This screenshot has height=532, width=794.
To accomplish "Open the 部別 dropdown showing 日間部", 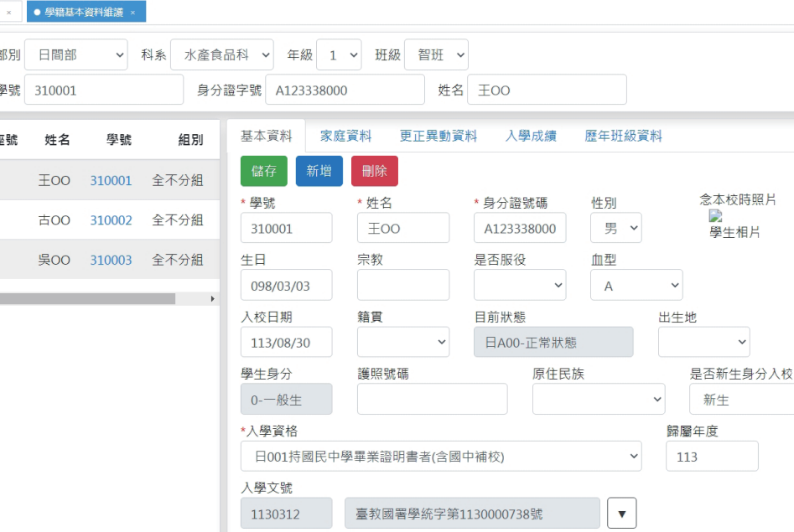I will [x=76, y=54].
